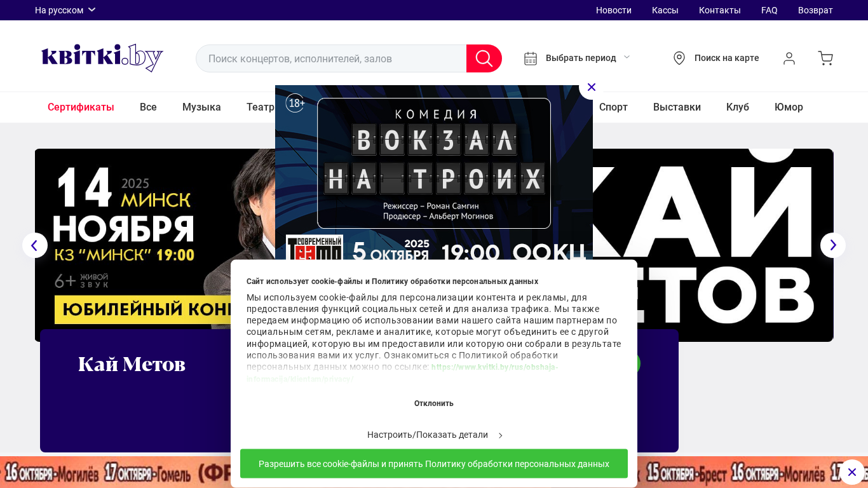Go to previous carousel slide
Viewport: 868px width, 488px height.
(35, 245)
